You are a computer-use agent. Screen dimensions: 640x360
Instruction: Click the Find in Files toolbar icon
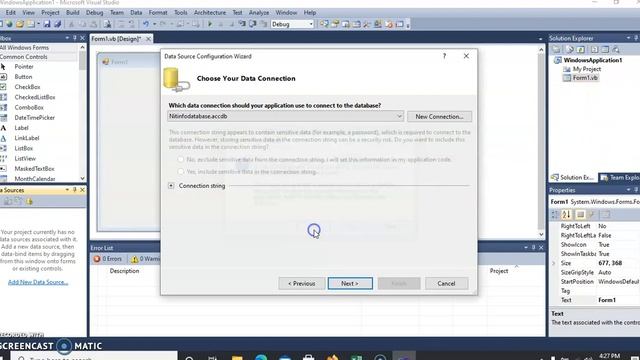point(107,24)
